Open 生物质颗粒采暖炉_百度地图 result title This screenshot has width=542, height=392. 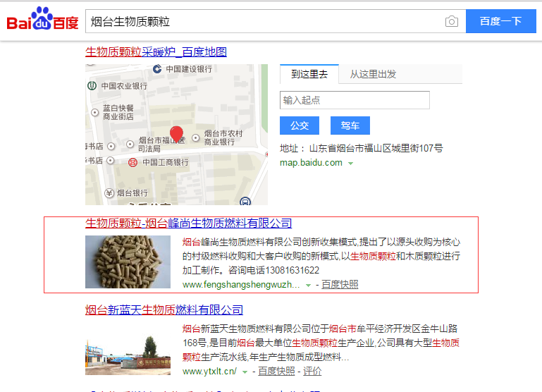pos(156,52)
